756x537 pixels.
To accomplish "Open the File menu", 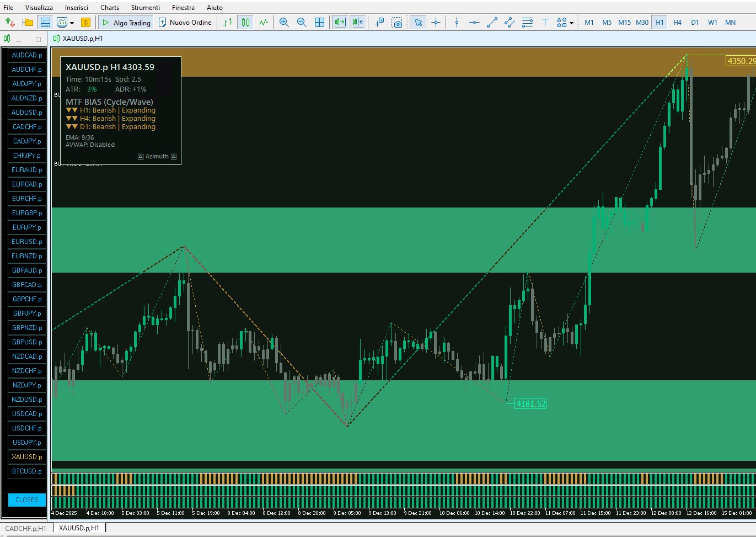I will point(8,8).
